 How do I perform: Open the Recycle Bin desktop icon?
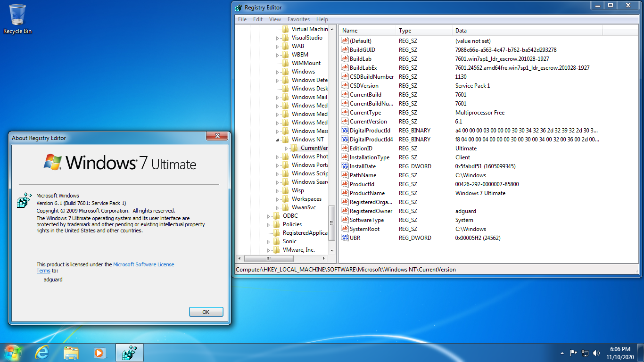[x=17, y=19]
